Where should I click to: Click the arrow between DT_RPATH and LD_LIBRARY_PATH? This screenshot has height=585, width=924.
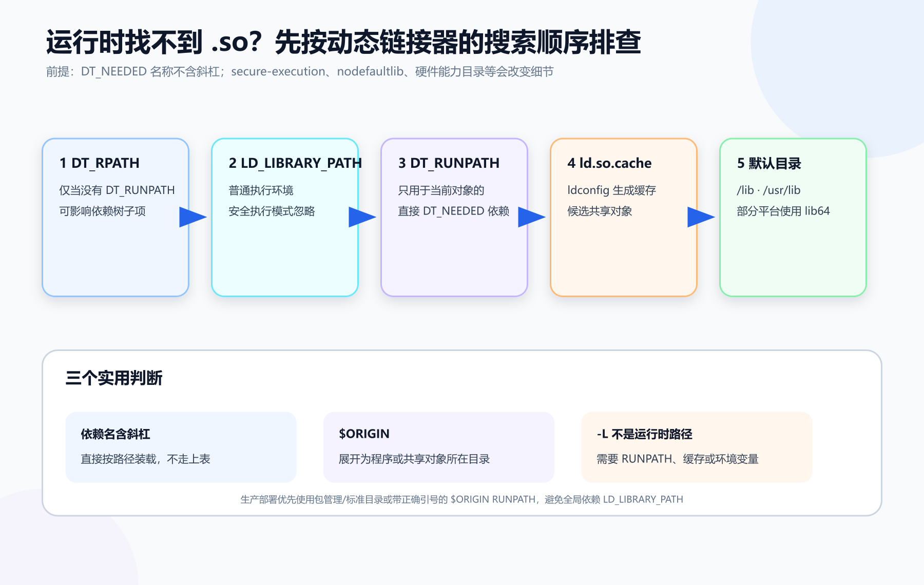(x=192, y=217)
